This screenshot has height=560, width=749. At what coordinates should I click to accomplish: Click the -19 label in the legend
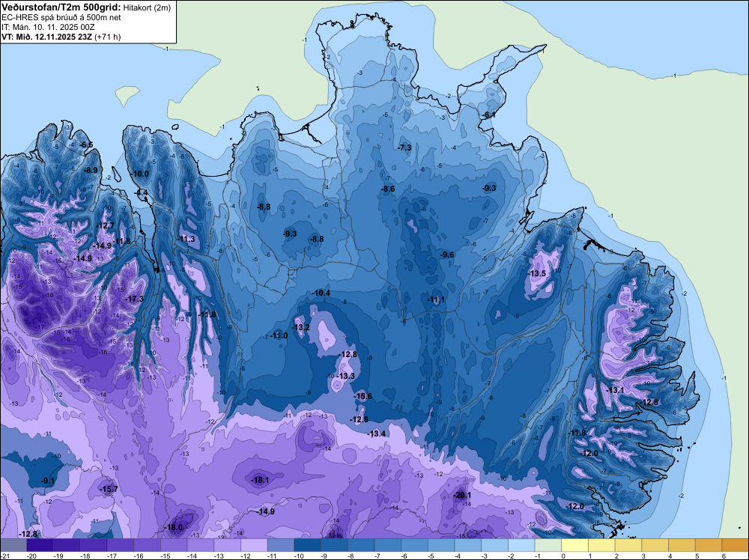click(58, 556)
